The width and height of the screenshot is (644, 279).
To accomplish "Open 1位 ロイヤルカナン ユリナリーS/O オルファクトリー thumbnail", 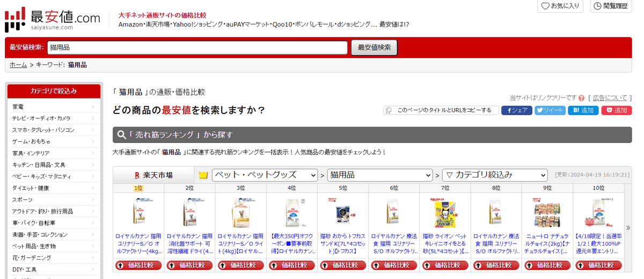I will click(138, 212).
